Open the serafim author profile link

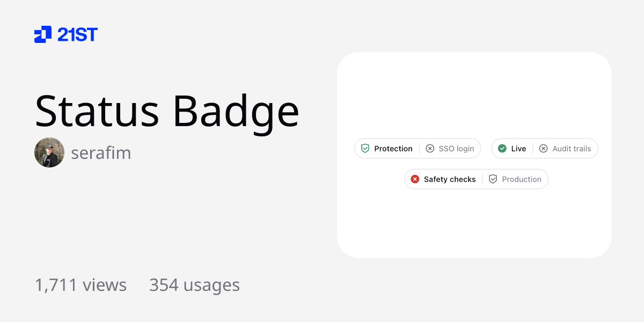click(101, 152)
